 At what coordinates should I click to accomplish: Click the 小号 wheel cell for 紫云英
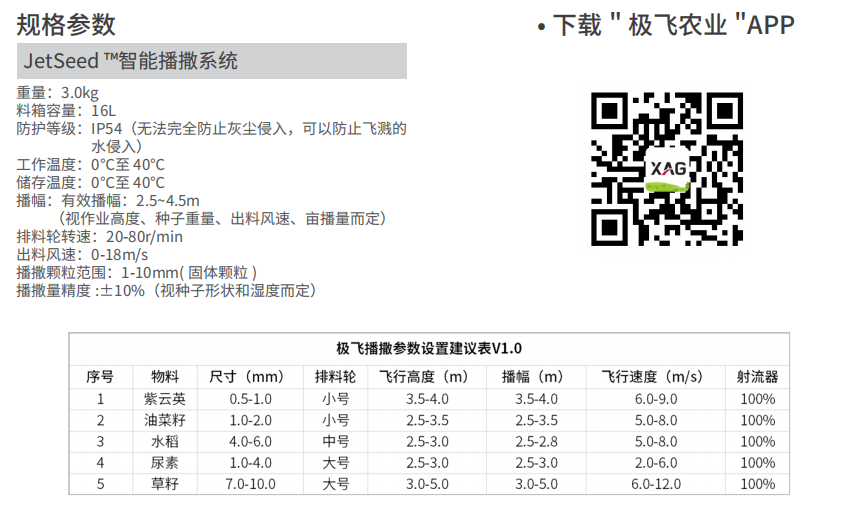point(336,399)
